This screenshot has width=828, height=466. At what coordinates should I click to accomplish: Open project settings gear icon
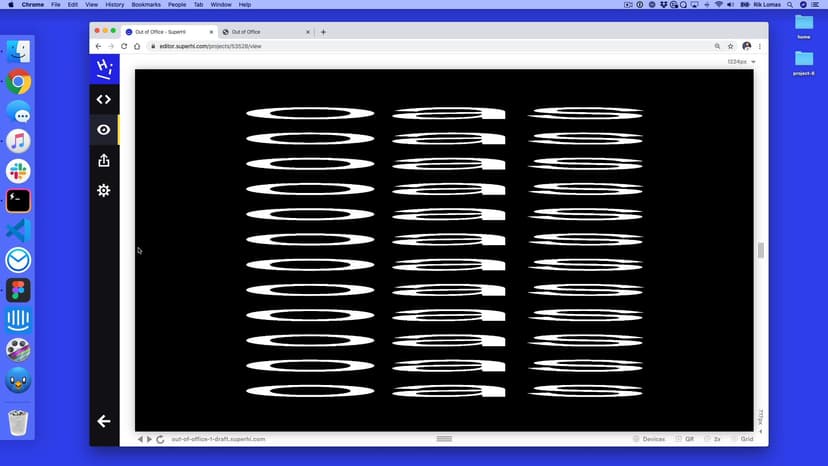pyautogui.click(x=103, y=190)
